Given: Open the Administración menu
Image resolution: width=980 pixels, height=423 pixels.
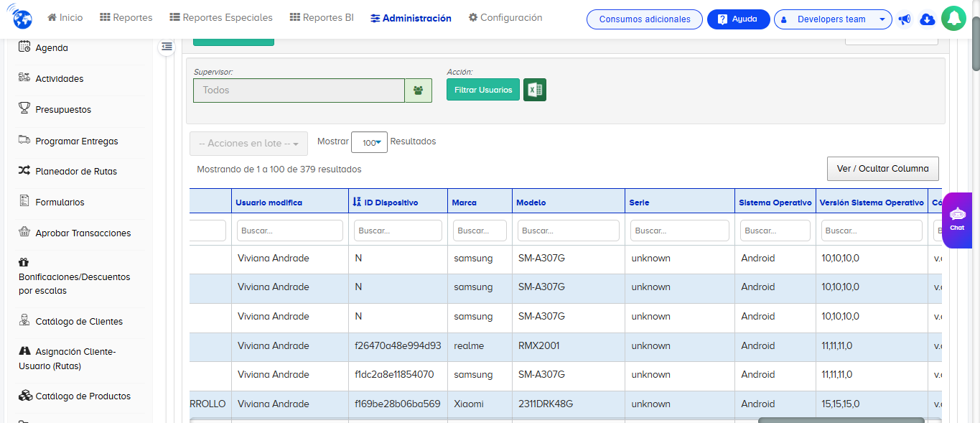Looking at the screenshot, I should [411, 18].
